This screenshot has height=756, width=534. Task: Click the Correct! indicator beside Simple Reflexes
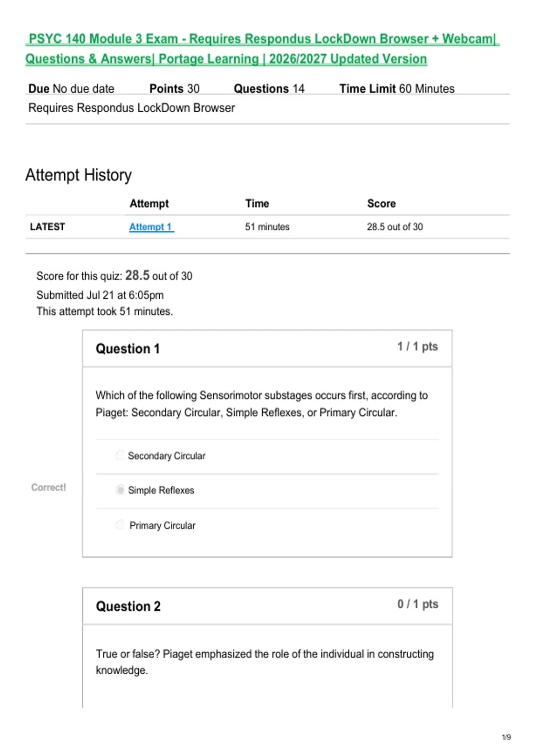[49, 487]
